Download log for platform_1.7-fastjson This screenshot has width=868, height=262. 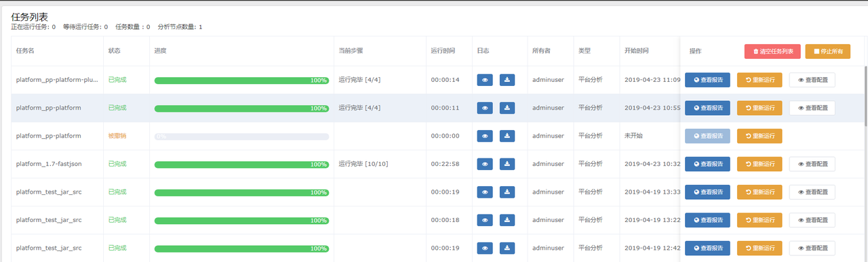tap(508, 164)
